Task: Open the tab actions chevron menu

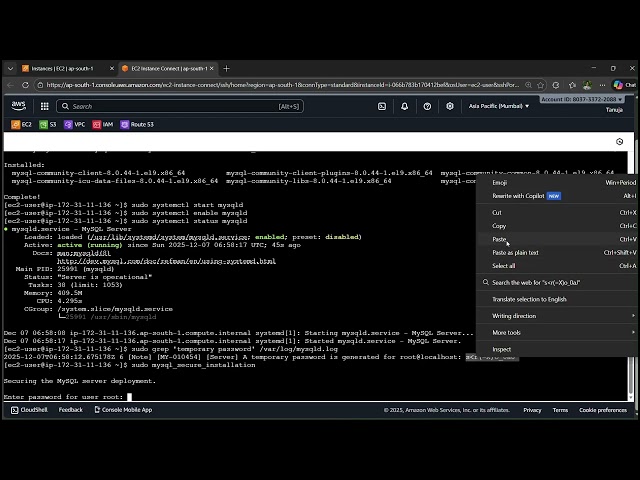Action: click(x=11, y=69)
